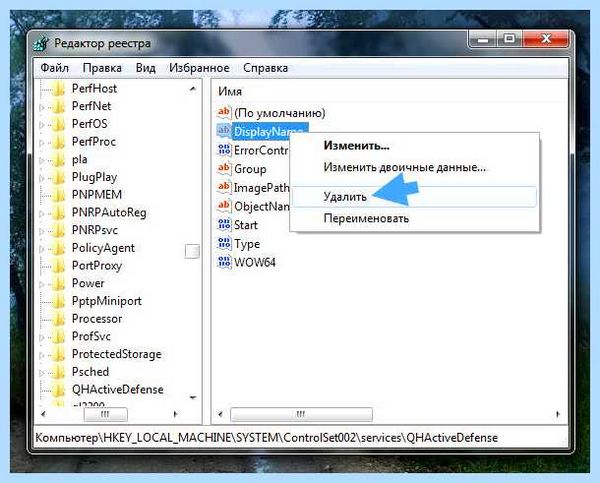Open the Справка menu
Screen dimensions: 600x483
click(266, 68)
